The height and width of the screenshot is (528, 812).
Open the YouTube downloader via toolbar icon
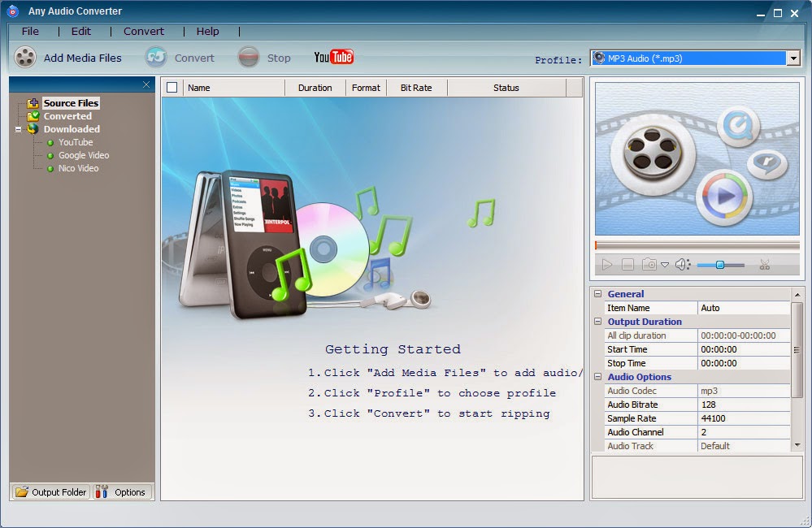point(332,57)
